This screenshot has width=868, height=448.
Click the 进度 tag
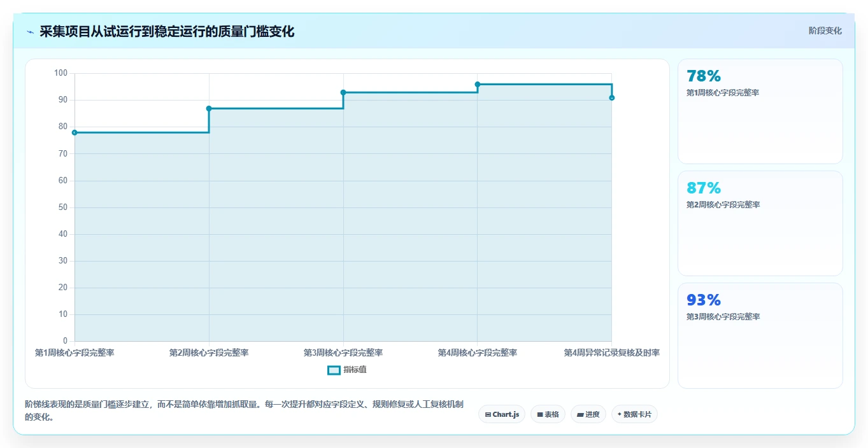pos(588,414)
